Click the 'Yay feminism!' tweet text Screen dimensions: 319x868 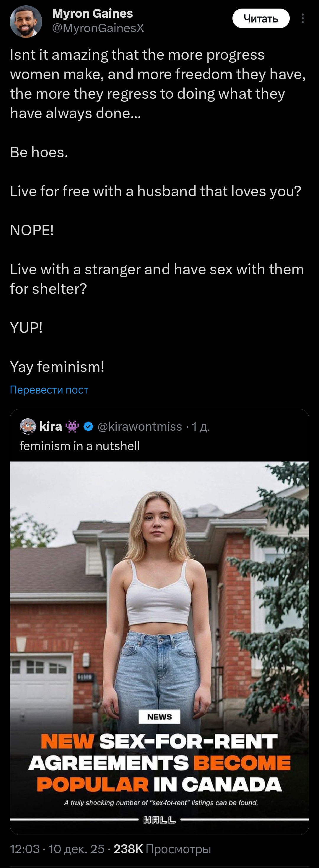[x=57, y=367]
